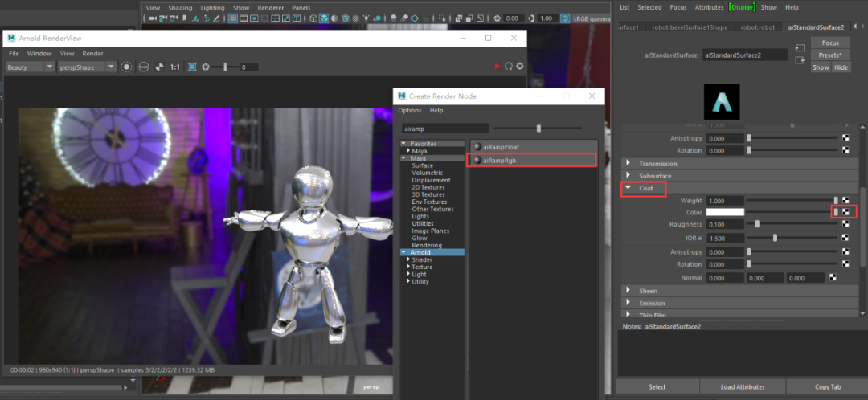Collapse the Favorites tree node
Image resolution: width=868 pixels, height=400 pixels.
[x=403, y=143]
